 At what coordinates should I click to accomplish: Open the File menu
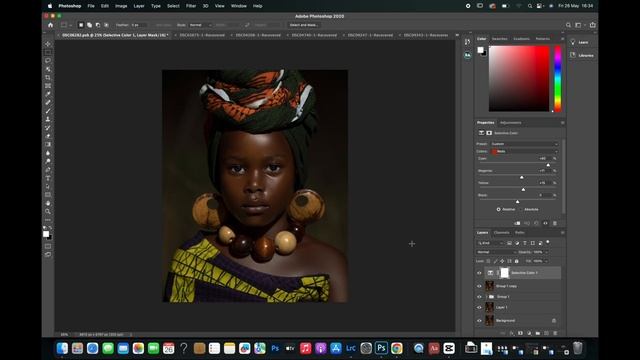(x=91, y=6)
